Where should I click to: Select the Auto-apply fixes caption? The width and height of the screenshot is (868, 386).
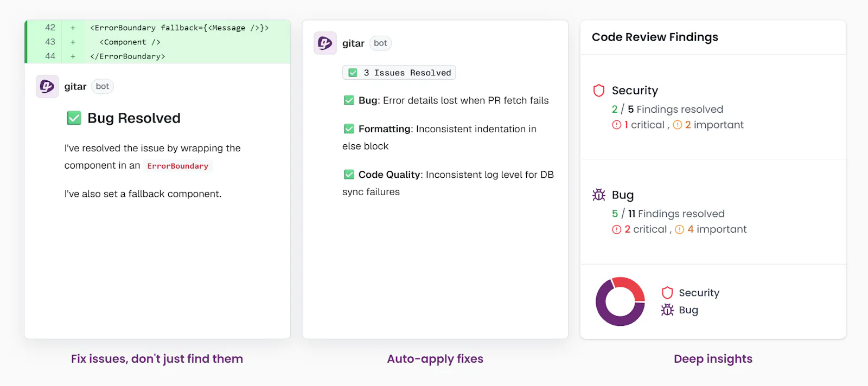click(435, 359)
